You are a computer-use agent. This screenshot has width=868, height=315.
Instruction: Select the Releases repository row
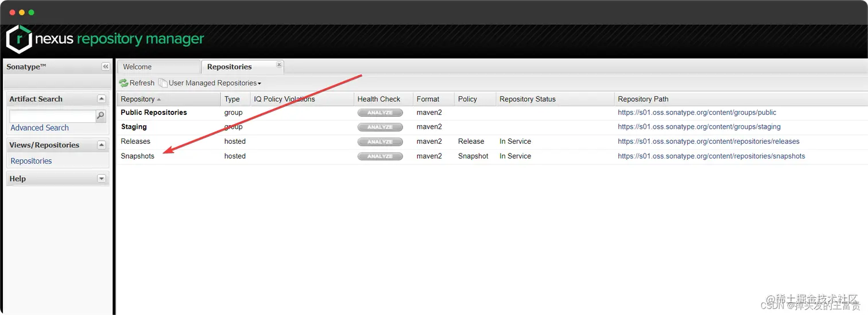pos(493,141)
